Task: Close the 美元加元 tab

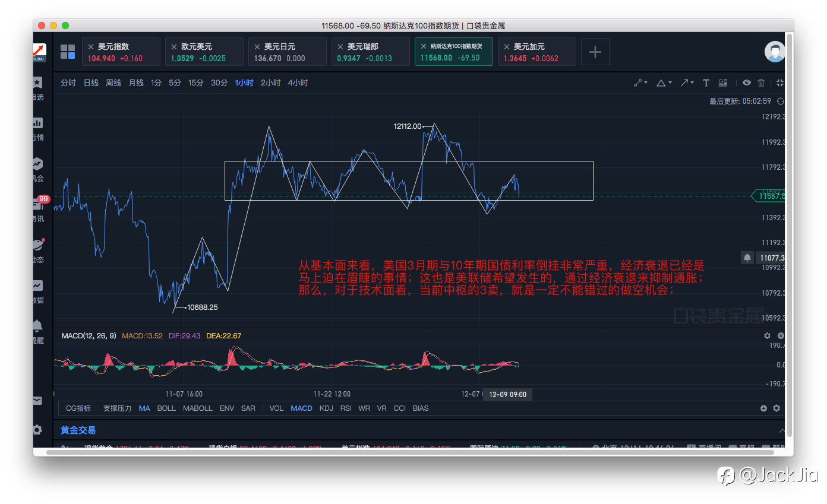Action: point(507,46)
